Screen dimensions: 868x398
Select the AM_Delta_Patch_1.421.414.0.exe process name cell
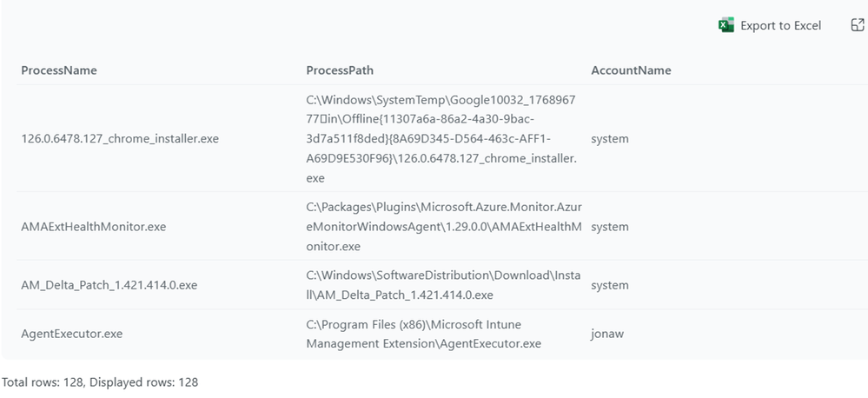pyautogui.click(x=109, y=286)
